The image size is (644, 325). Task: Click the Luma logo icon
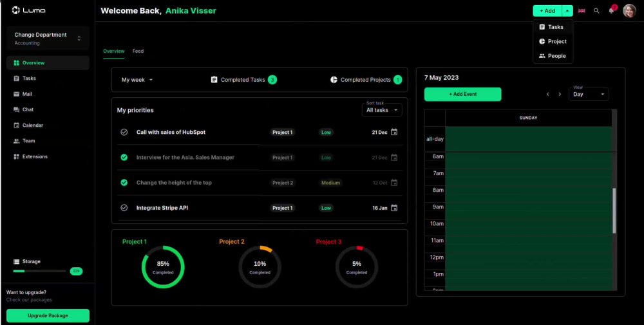(x=16, y=10)
